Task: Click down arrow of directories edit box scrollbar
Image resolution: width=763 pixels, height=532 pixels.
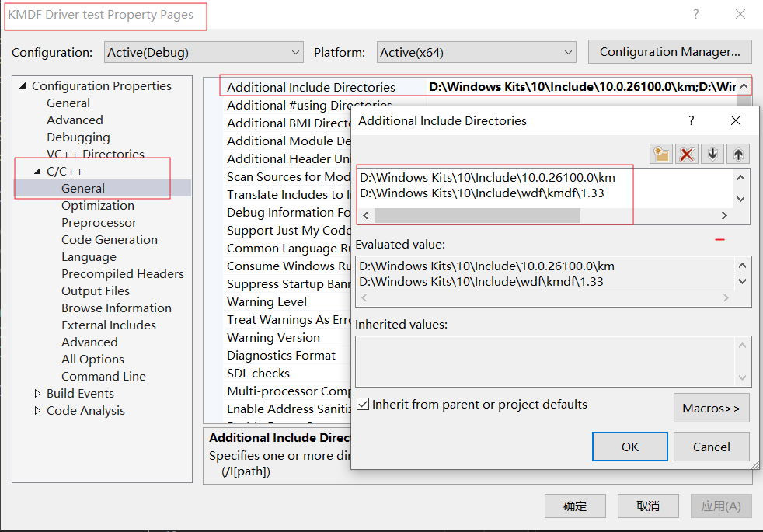Action: (x=740, y=198)
